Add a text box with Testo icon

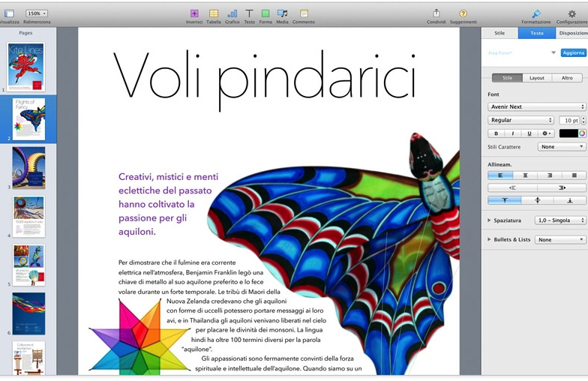click(249, 13)
